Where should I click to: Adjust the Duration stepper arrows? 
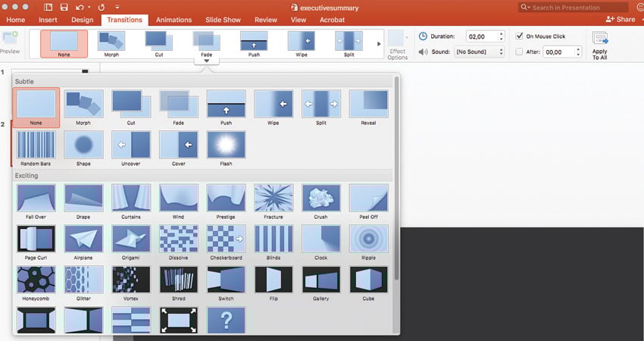click(501, 36)
